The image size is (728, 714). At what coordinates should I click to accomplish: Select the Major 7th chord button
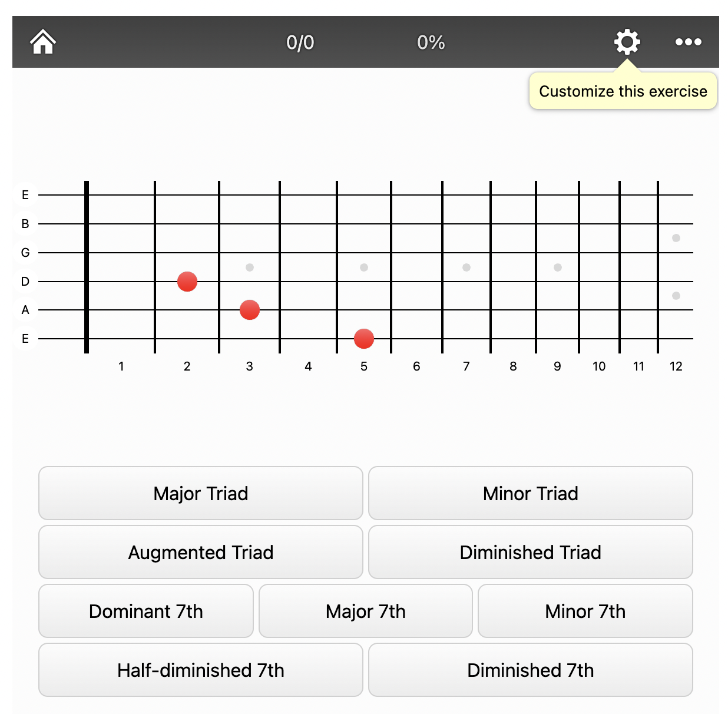click(x=366, y=611)
